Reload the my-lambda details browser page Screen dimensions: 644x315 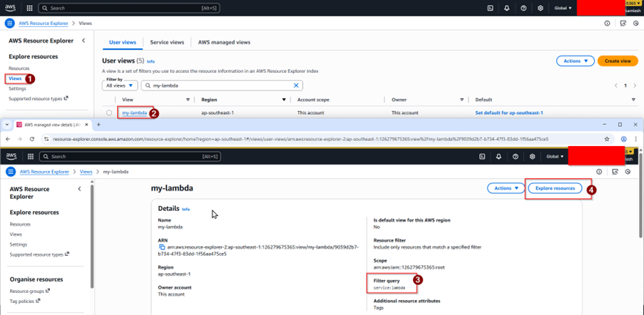pyautogui.click(x=32, y=139)
